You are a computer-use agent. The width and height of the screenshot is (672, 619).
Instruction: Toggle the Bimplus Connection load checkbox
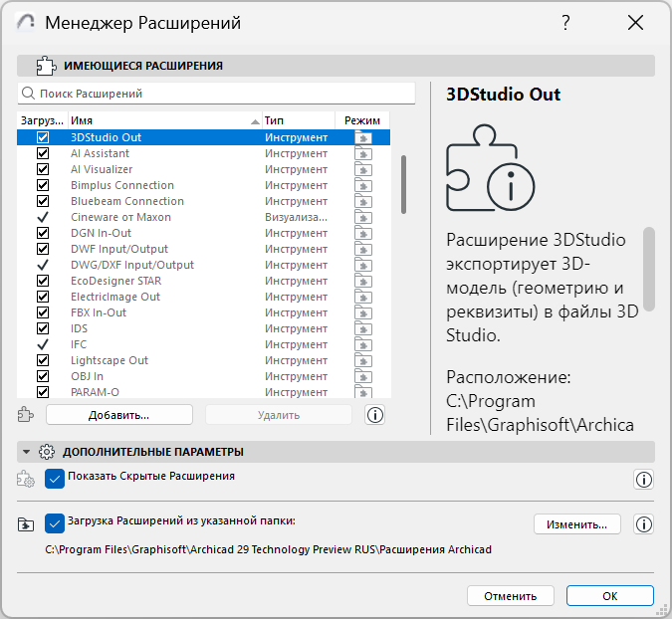point(43,185)
